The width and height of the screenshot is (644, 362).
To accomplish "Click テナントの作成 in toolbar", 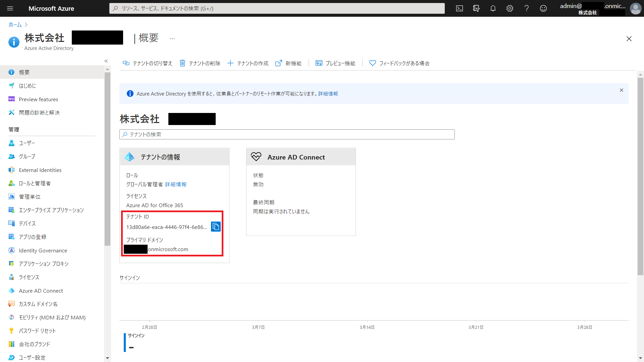I will [248, 63].
